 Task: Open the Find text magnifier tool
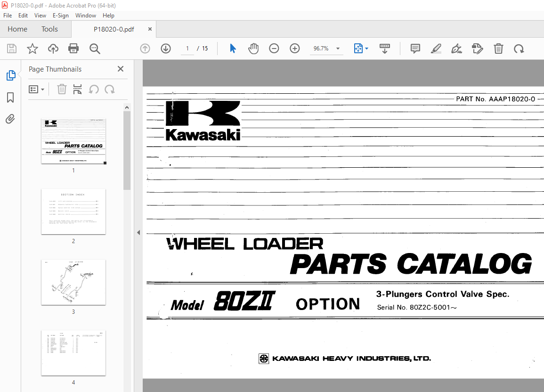point(95,49)
